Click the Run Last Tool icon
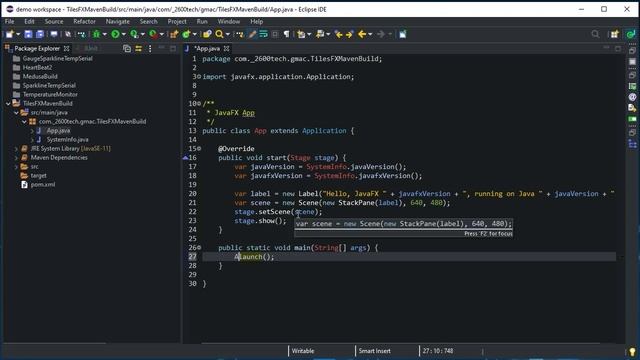Screen dimensions: 640x360 153,34
